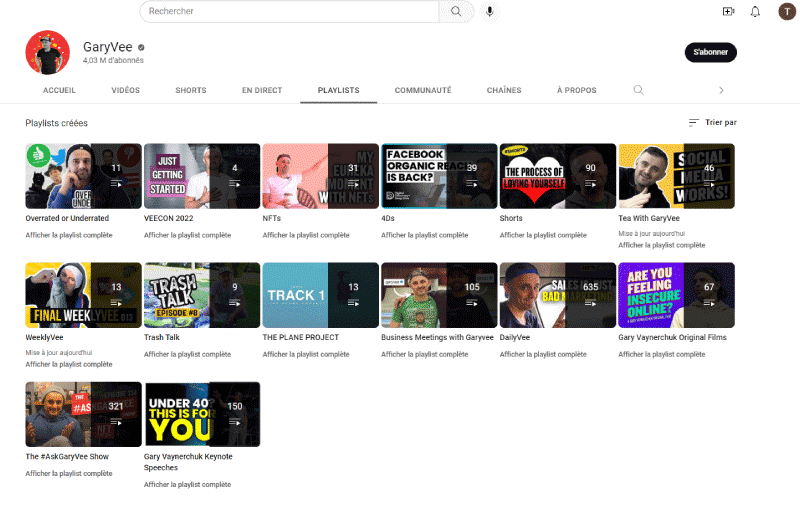Open VEECON 2022 playlist thumbnail
The height and width of the screenshot is (530, 800).
point(202,176)
